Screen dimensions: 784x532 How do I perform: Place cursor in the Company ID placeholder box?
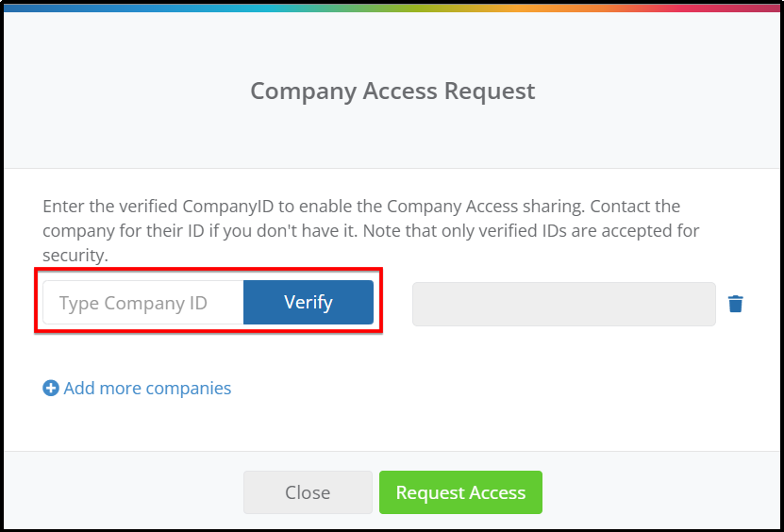(143, 302)
